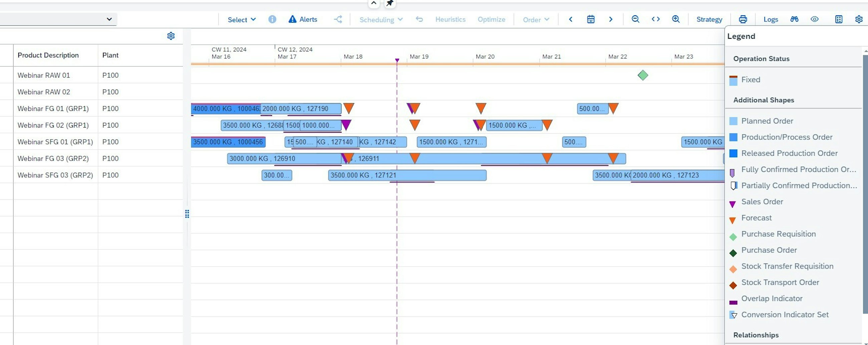Click the Overlap Indicator purple swatch
Screen dimensions: 868x345
733,303
